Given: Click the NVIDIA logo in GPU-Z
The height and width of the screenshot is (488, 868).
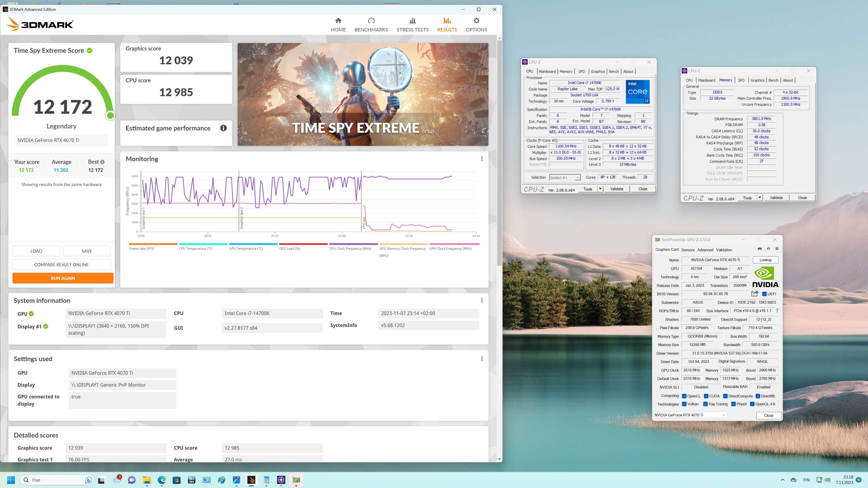Looking at the screenshot, I should coord(765,277).
